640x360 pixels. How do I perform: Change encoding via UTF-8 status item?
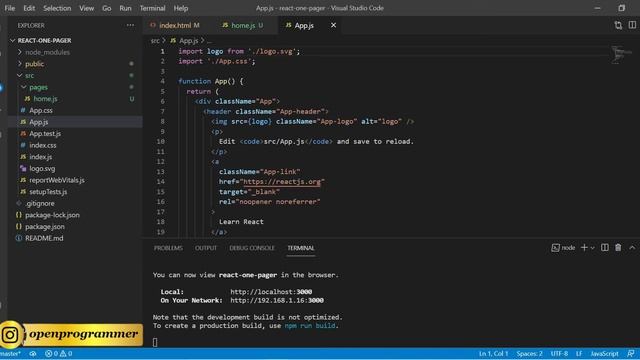click(559, 354)
